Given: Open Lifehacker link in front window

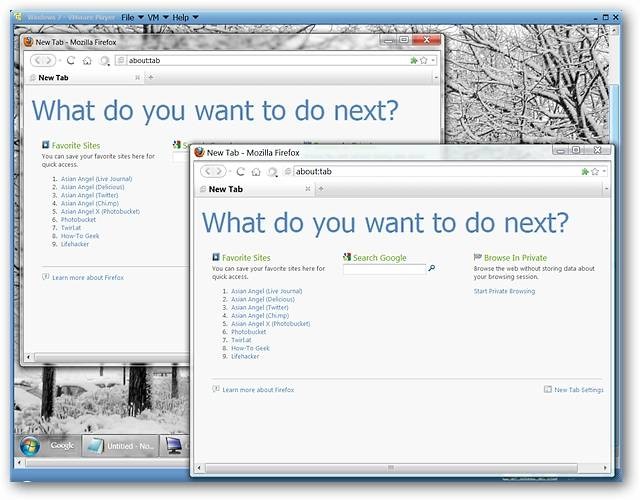Looking at the screenshot, I should [x=245, y=356].
